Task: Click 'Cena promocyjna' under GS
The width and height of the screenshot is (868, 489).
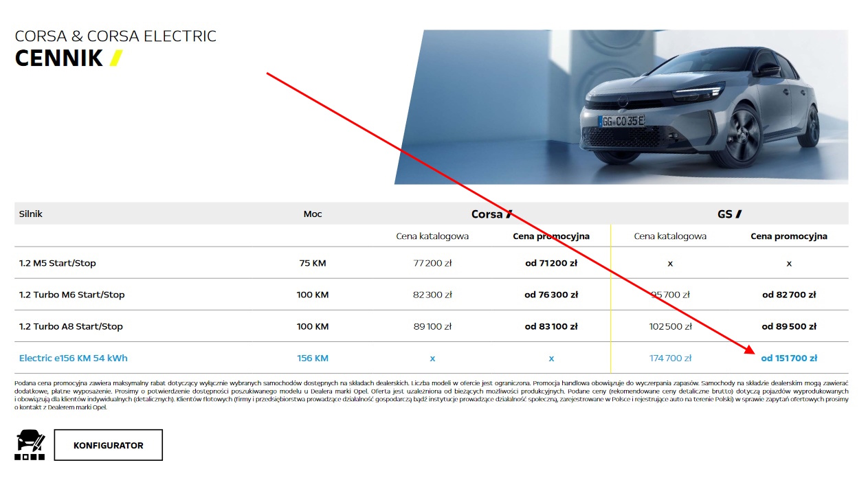Action: 789,236
